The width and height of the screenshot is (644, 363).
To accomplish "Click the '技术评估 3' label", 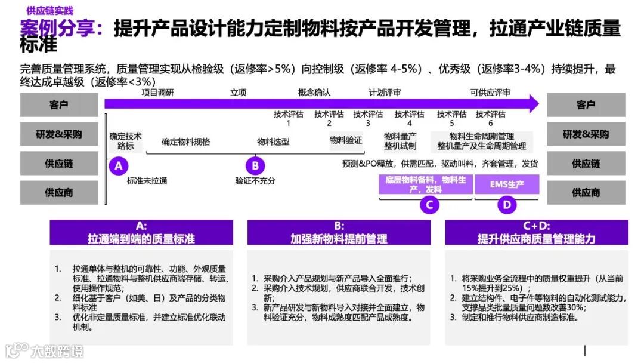I will coord(368,118).
